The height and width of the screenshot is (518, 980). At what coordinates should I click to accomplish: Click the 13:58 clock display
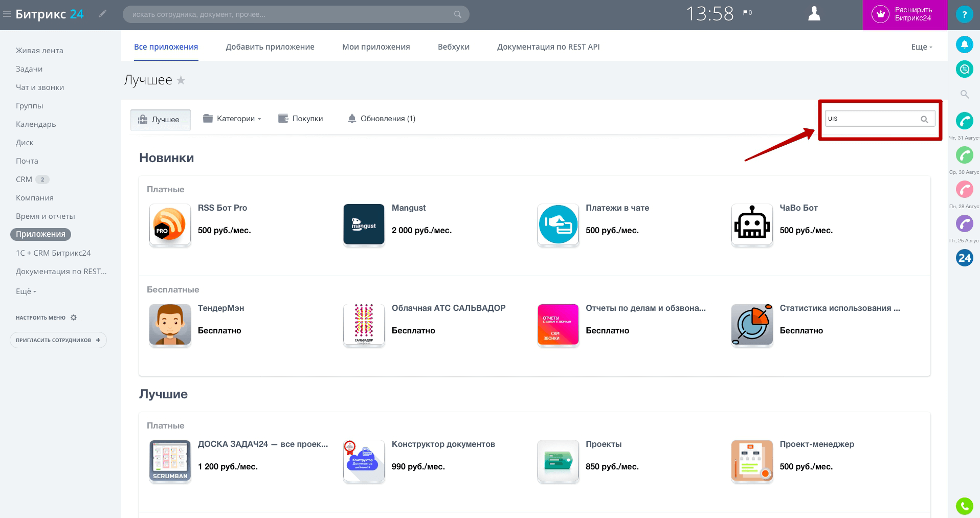(710, 14)
